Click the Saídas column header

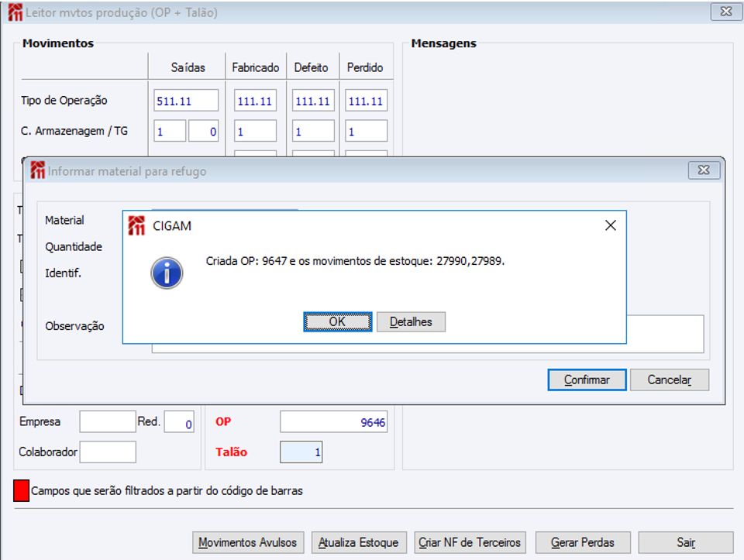click(x=188, y=67)
